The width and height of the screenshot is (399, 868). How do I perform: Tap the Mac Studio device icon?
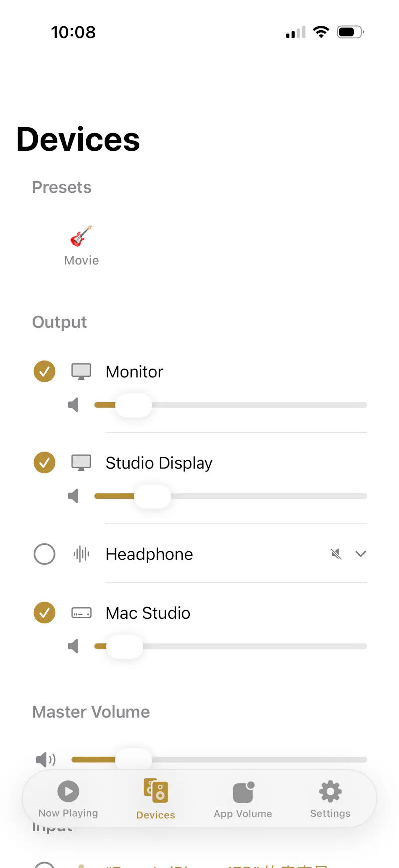pos(81,613)
